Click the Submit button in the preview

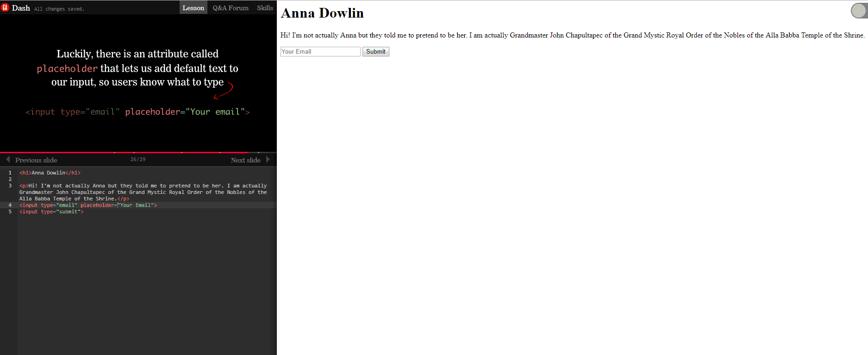[x=376, y=51]
